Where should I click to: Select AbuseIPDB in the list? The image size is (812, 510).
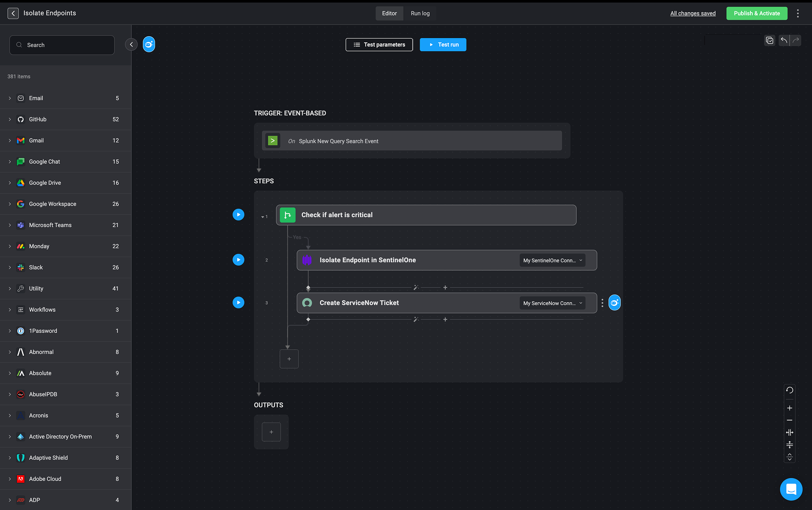[x=65, y=394]
